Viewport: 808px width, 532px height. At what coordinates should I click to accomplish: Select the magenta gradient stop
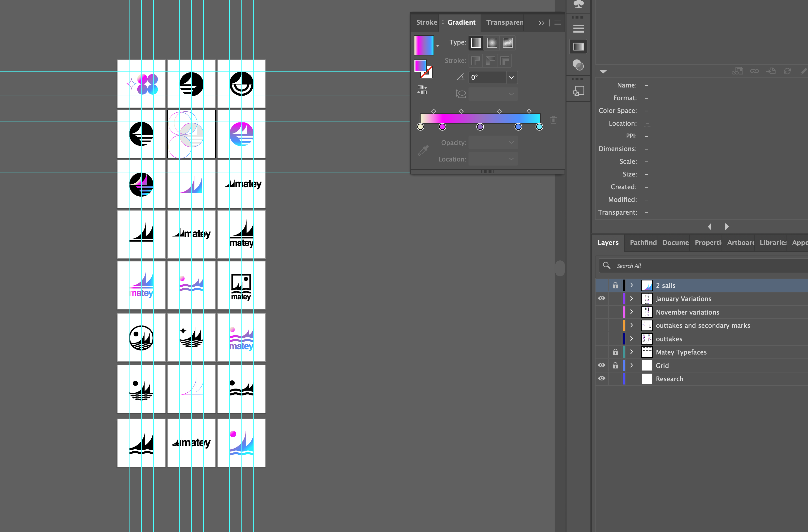[442, 127]
